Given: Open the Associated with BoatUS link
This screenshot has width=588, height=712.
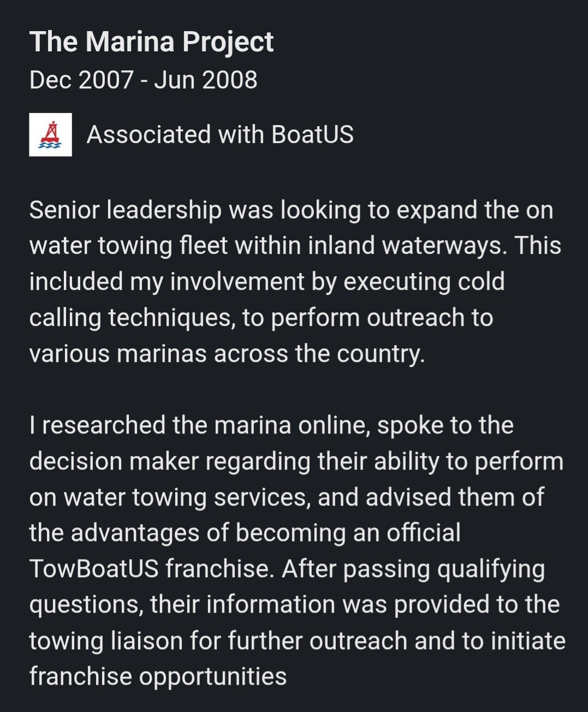Looking at the screenshot, I should [x=219, y=135].
